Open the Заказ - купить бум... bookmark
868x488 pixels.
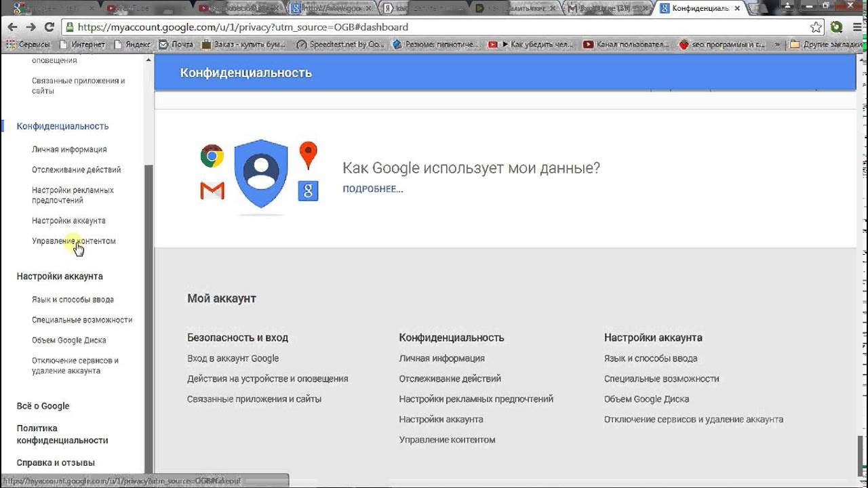[x=244, y=44]
